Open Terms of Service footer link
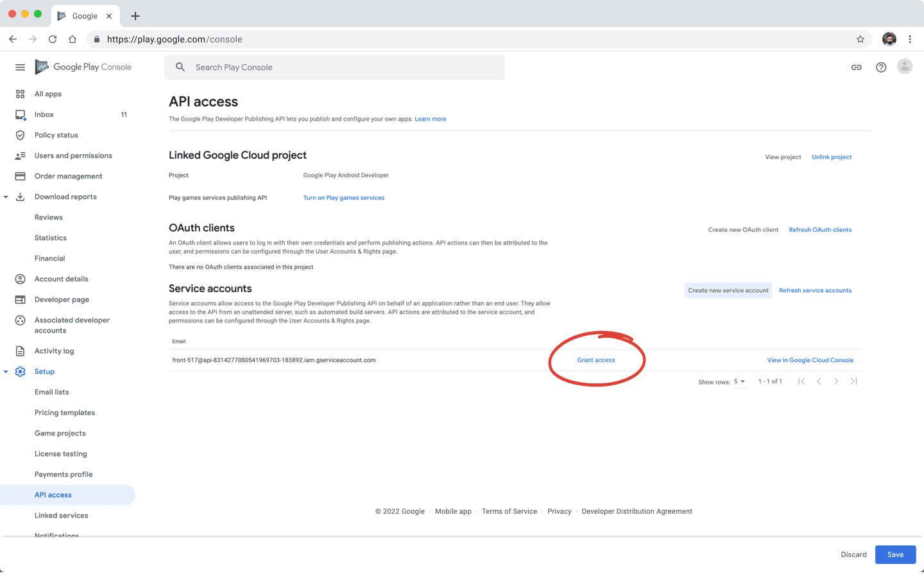 pos(509,511)
